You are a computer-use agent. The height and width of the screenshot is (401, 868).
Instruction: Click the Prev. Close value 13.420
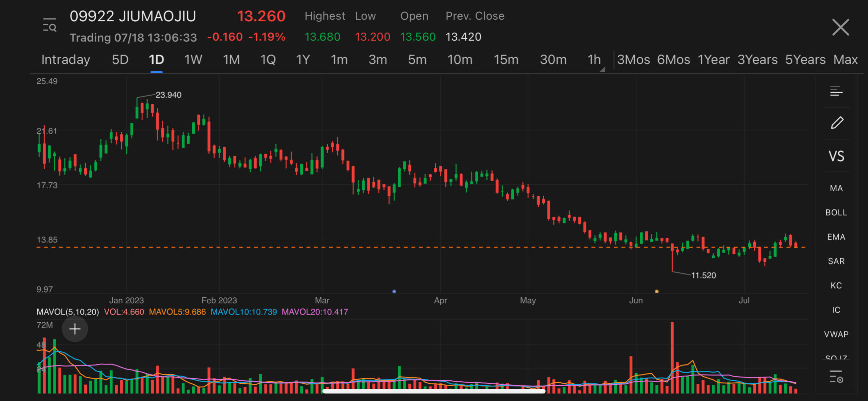click(463, 37)
